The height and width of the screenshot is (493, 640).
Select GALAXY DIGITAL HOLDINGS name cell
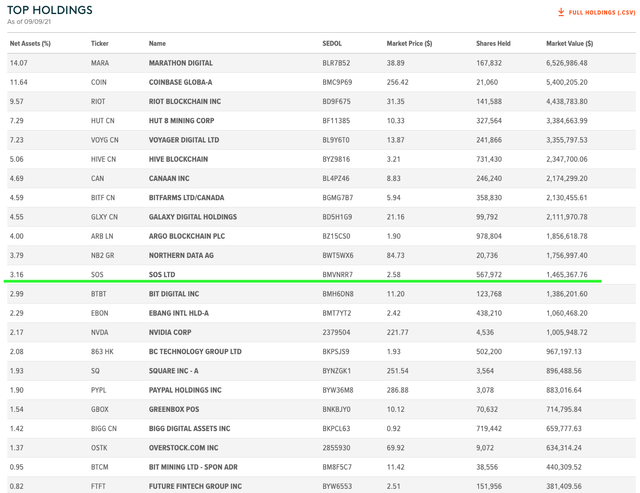[x=193, y=217]
